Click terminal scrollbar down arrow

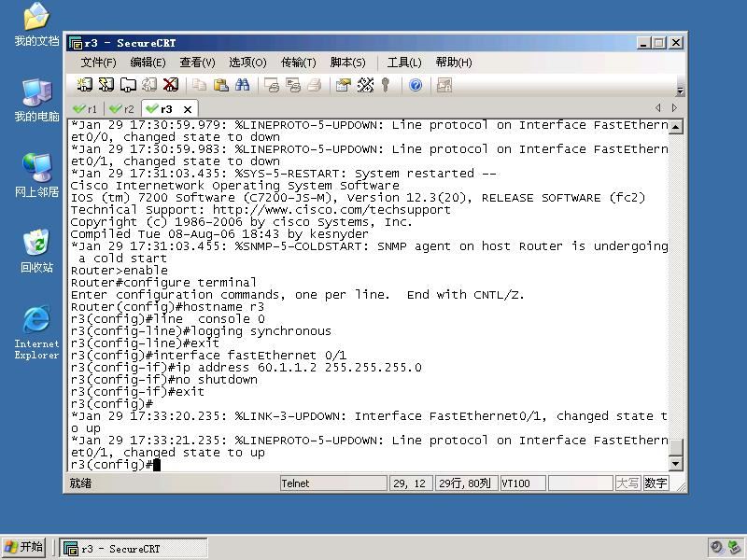click(x=676, y=463)
